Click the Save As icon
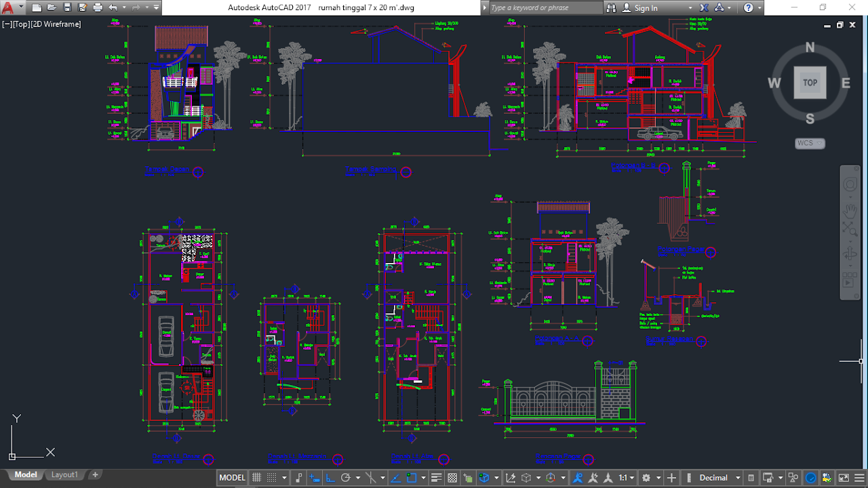Image resolution: width=868 pixels, height=488 pixels. [x=82, y=7]
